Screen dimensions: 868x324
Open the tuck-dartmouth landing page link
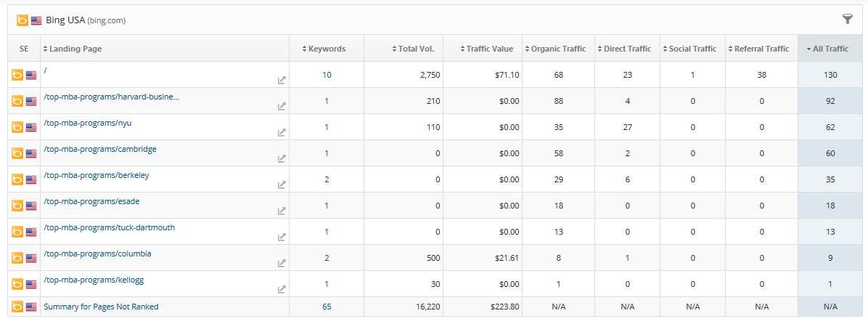[x=109, y=227]
